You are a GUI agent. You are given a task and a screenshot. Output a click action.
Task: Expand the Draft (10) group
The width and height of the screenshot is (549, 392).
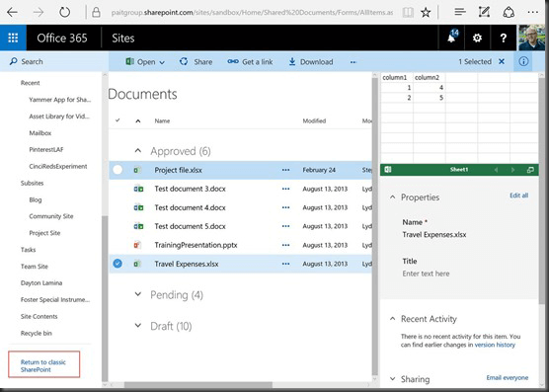pos(138,326)
